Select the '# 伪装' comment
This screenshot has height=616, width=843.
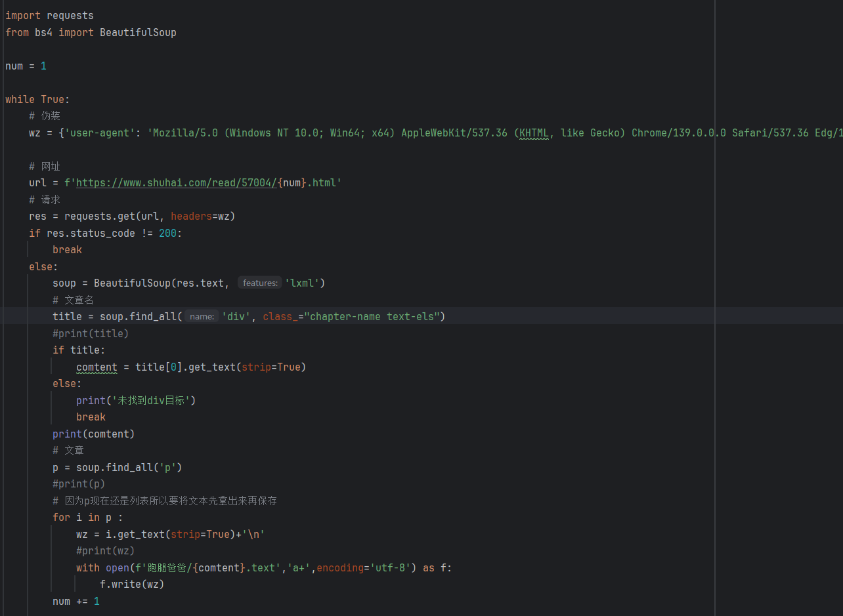[x=45, y=115]
